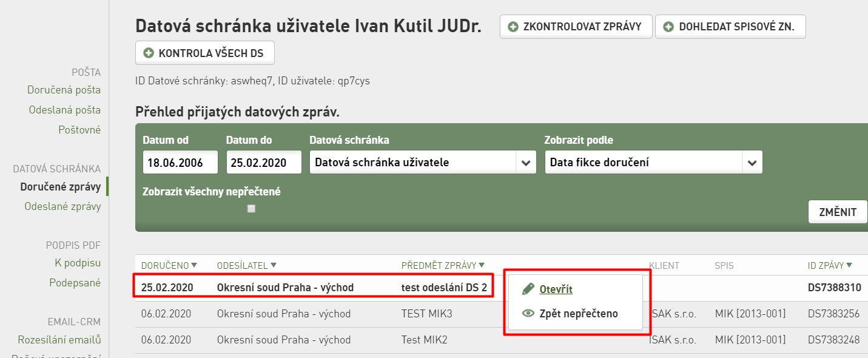This screenshot has height=358, width=868.
Task: Sort by Odesílatel column arrow
Action: (x=274, y=265)
